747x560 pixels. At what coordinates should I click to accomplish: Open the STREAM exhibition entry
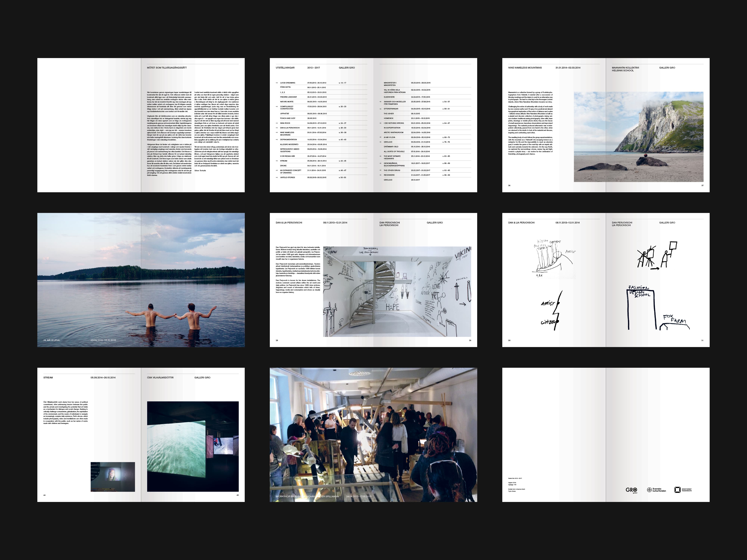pyautogui.click(x=284, y=161)
